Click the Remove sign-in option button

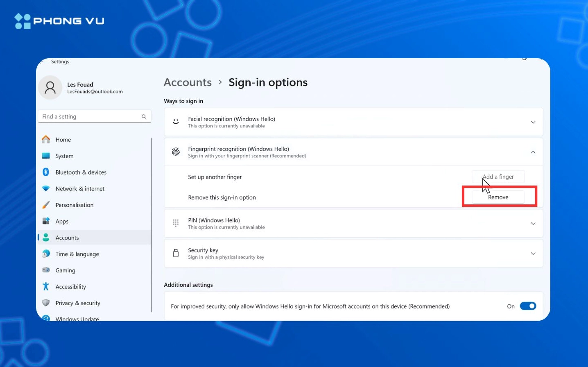[x=498, y=197]
